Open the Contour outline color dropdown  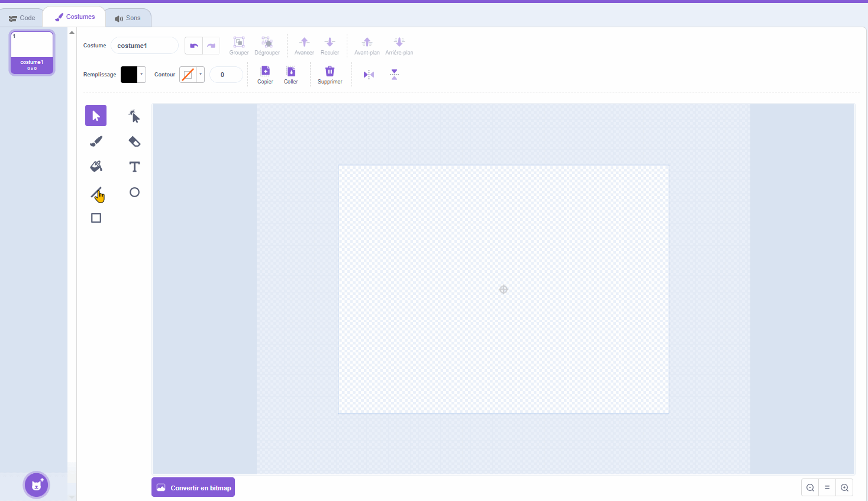[201, 75]
